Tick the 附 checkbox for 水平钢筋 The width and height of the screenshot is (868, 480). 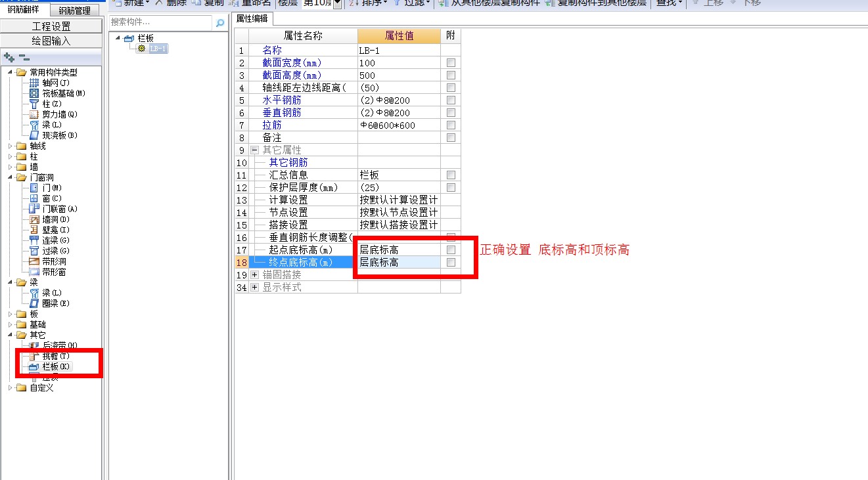point(451,100)
